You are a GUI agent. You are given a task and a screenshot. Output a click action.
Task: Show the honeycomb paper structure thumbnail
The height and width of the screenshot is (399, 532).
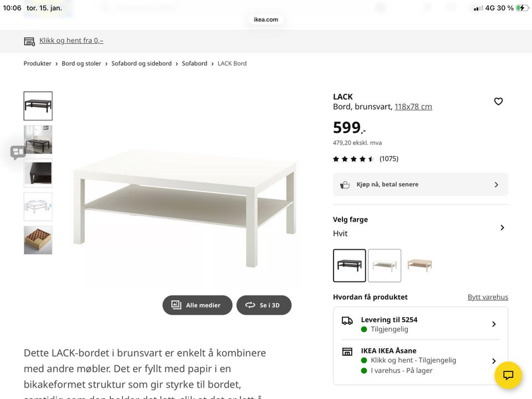38,240
